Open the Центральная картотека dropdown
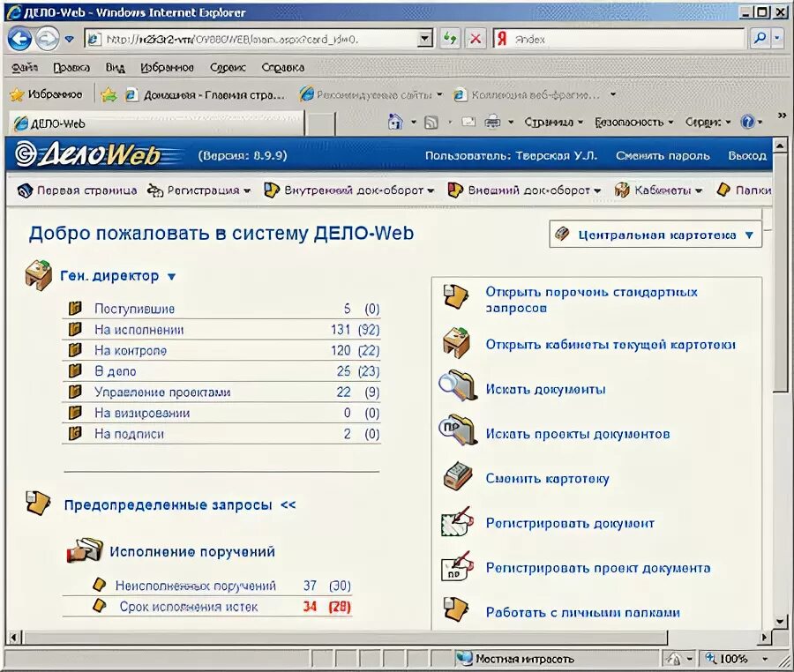 (x=655, y=235)
